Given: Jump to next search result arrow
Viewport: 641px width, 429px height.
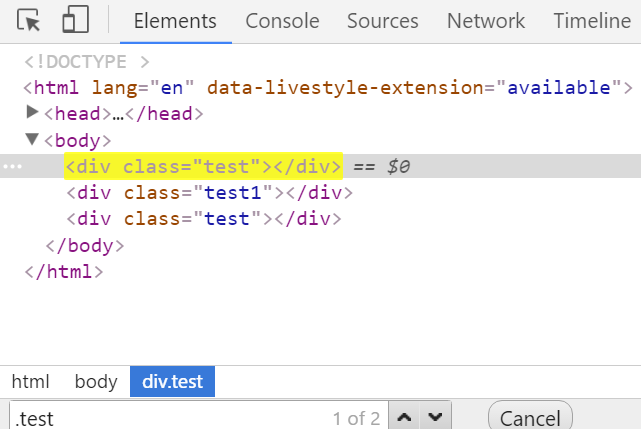Looking at the screenshot, I should [x=435, y=417].
